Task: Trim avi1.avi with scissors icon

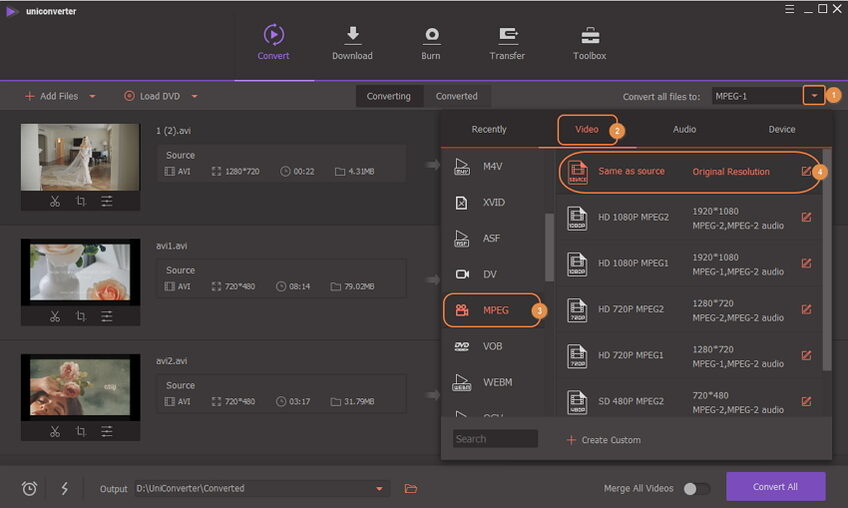Action: [55, 316]
